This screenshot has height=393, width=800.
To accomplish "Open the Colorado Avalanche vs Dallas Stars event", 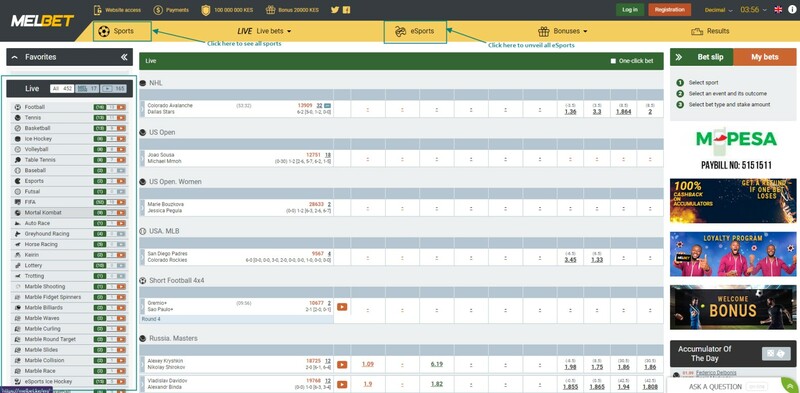I will click(x=170, y=109).
